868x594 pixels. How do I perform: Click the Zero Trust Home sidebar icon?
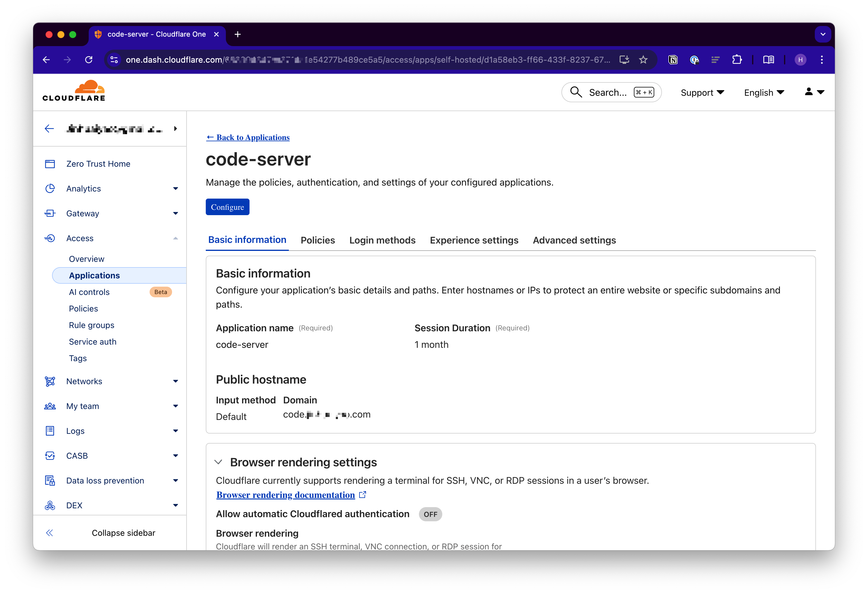[50, 164]
